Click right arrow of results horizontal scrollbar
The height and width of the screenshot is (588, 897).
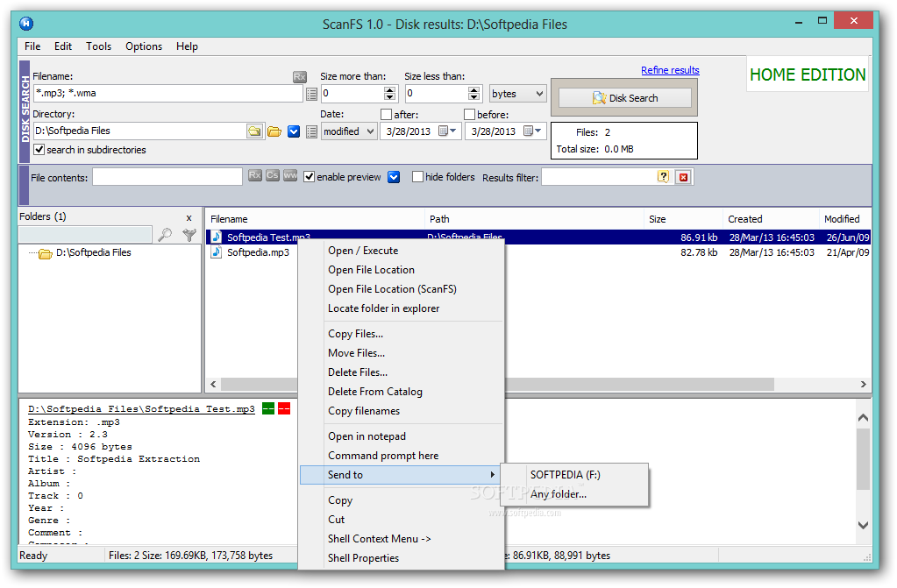coord(864,385)
